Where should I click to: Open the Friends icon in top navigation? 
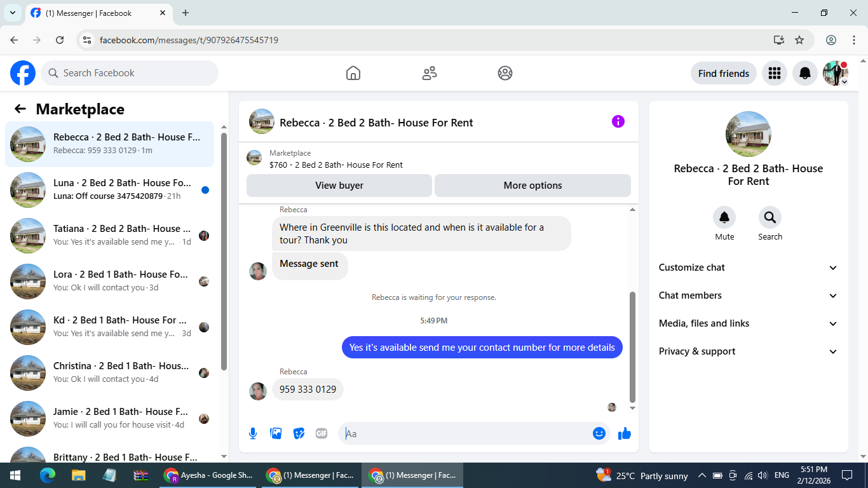(x=430, y=73)
